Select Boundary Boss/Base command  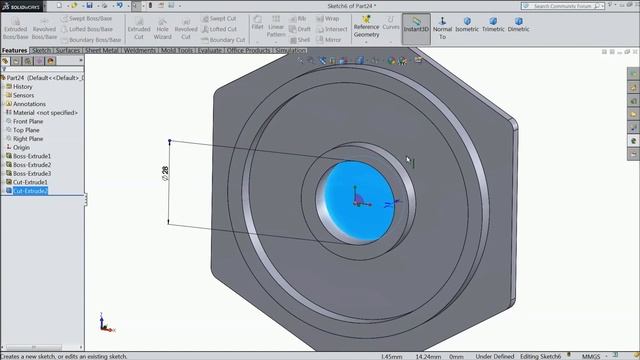click(91, 40)
